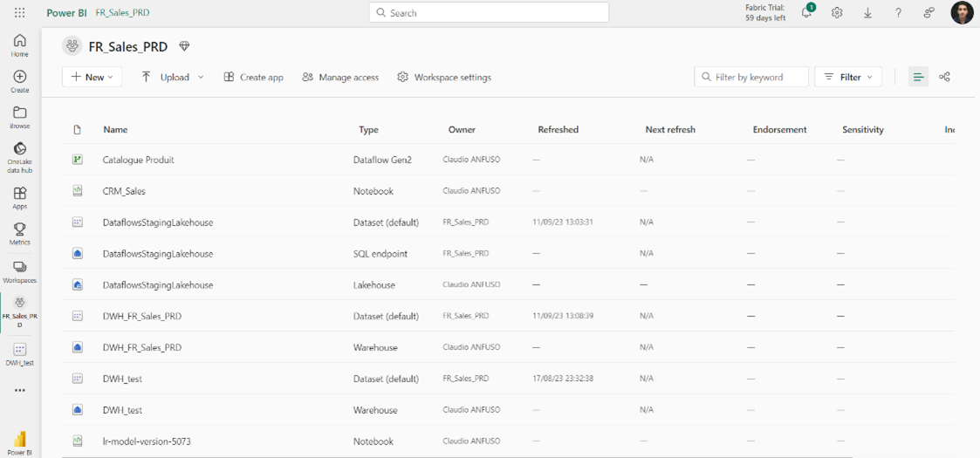Open Catalogue Produit item
Viewport: 980px width, 458px height.
pyautogui.click(x=138, y=160)
